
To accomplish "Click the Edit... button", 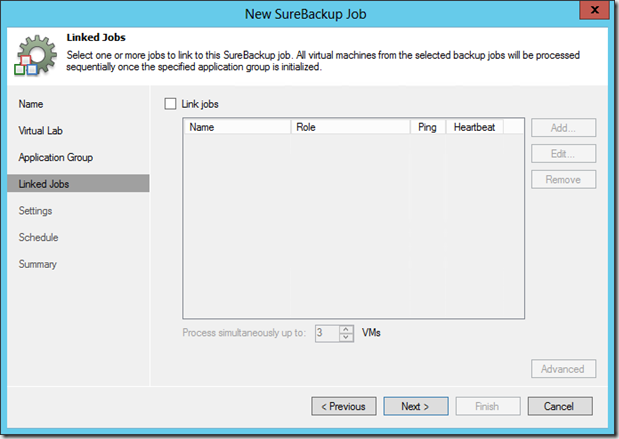I will pos(563,154).
